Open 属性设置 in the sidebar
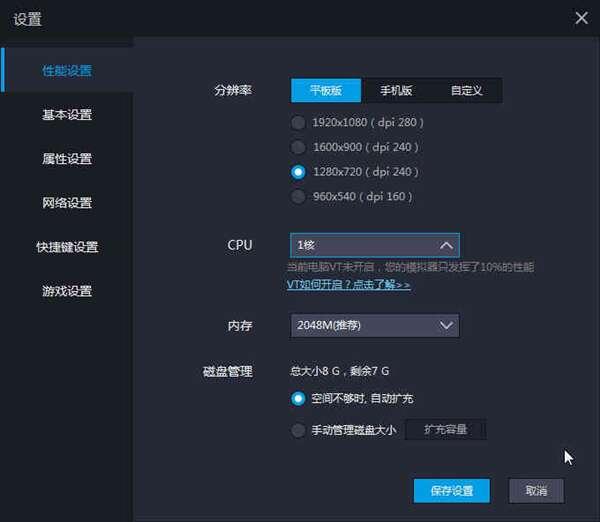 click(x=67, y=159)
